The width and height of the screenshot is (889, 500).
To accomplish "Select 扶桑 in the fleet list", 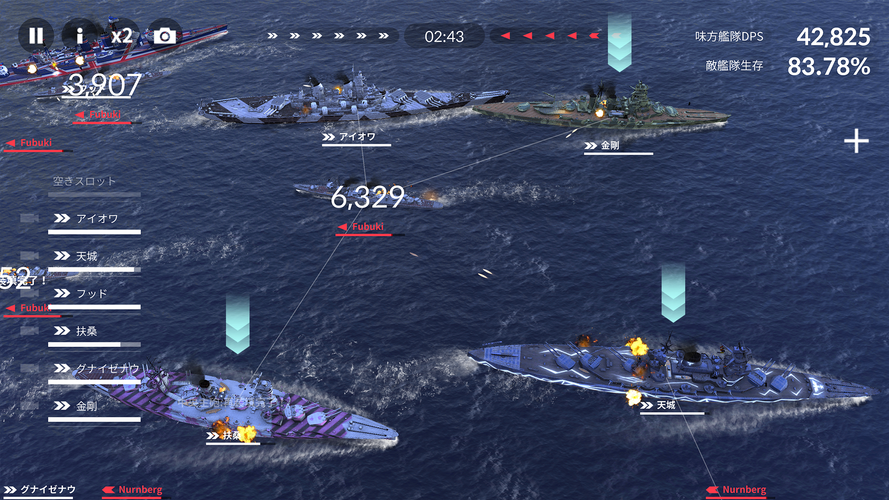I will click(94, 336).
